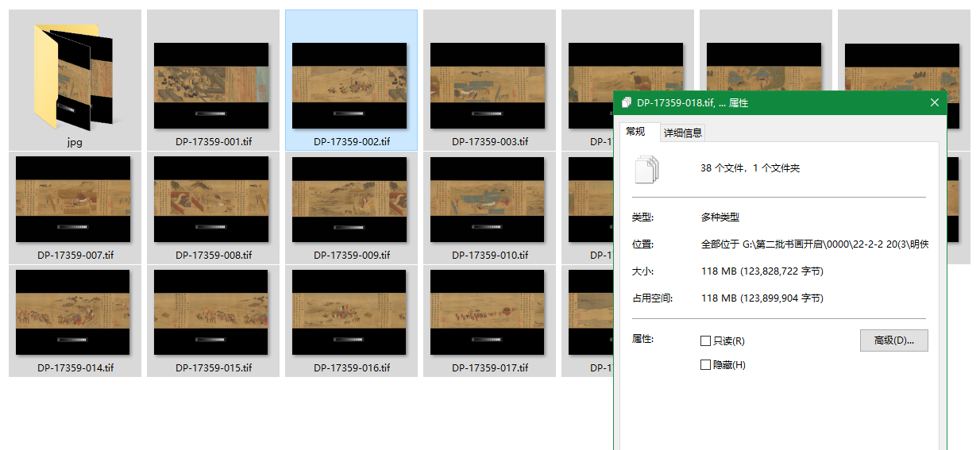The height and width of the screenshot is (450, 980).
Task: Click the file name DP-17359-001.tif
Action: [x=214, y=142]
